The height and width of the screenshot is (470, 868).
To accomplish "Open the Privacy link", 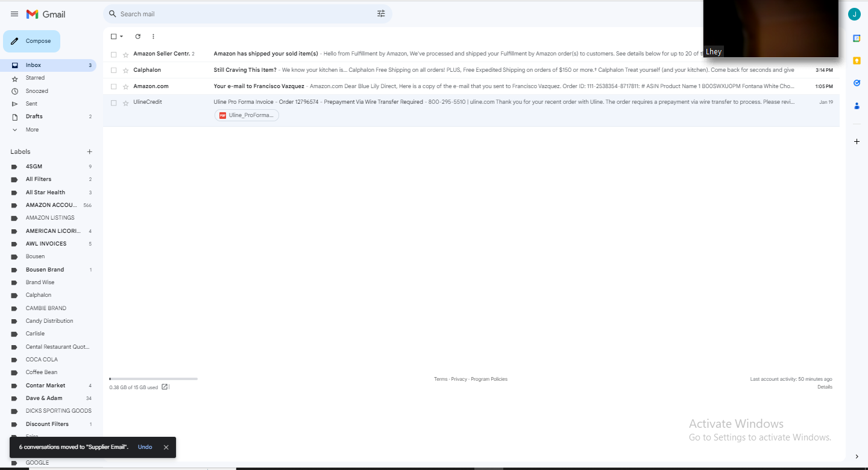I will coord(459,379).
